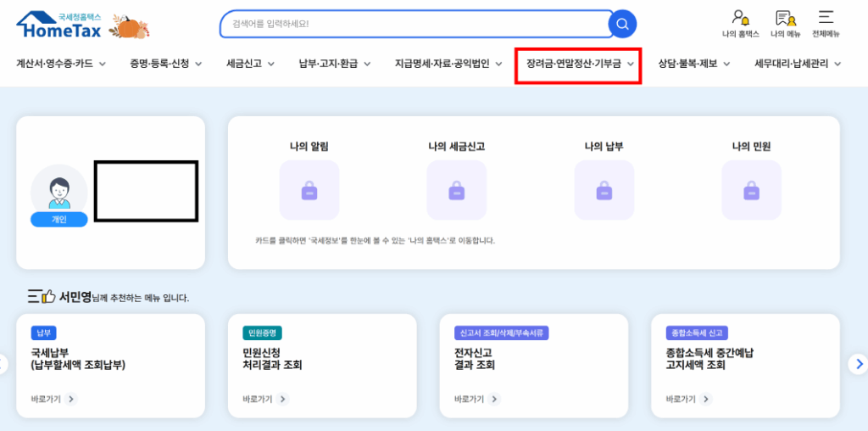The image size is (868, 431).
Task: Click 바로가기 under 민원신청 처리결과 조회
Action: tap(265, 399)
